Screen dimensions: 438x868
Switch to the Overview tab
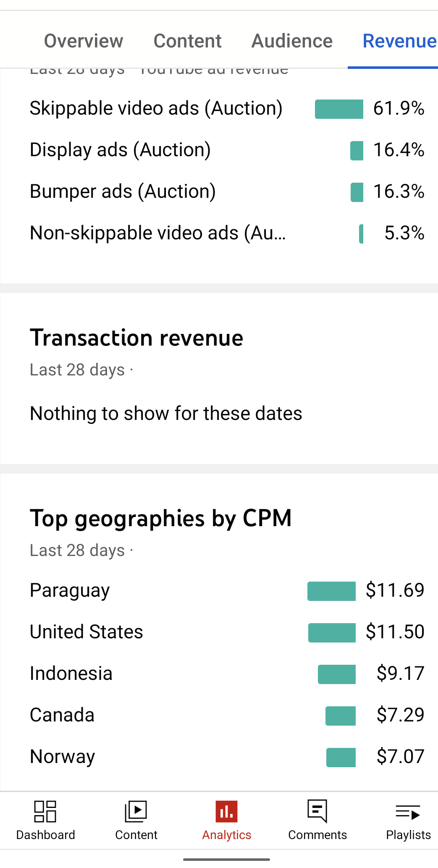[84, 41]
